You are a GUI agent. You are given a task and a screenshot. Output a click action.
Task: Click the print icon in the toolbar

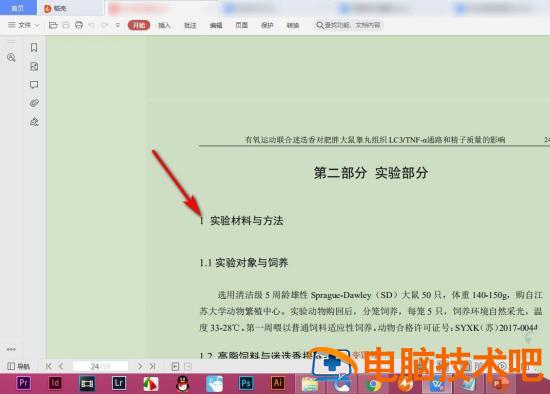[x=79, y=25]
